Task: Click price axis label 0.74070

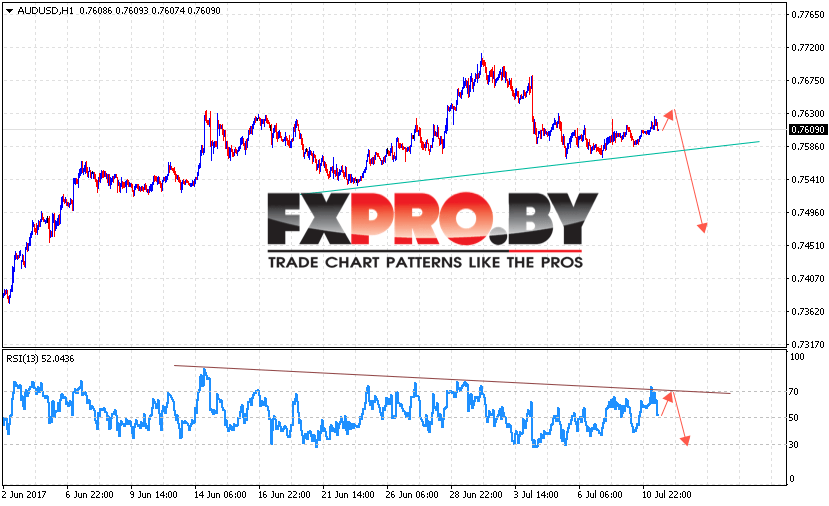Action: pyautogui.click(x=807, y=278)
